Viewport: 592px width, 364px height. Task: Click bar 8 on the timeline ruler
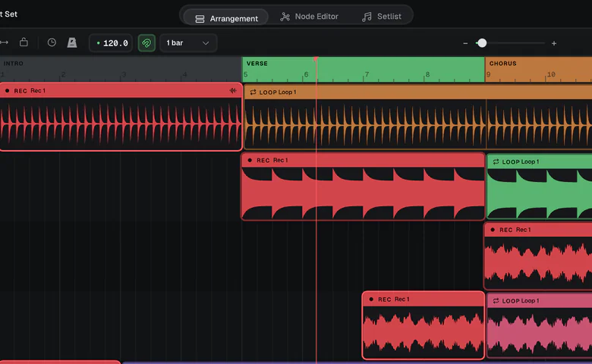[427, 74]
